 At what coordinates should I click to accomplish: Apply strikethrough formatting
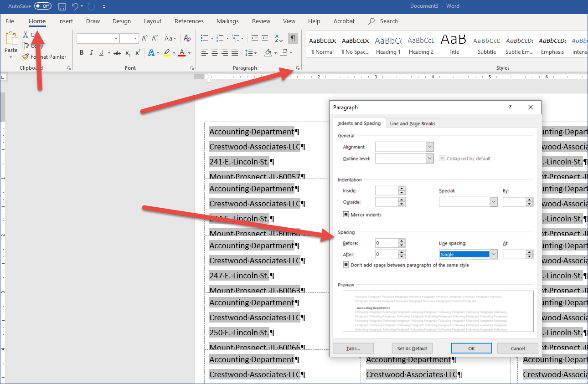(x=117, y=53)
